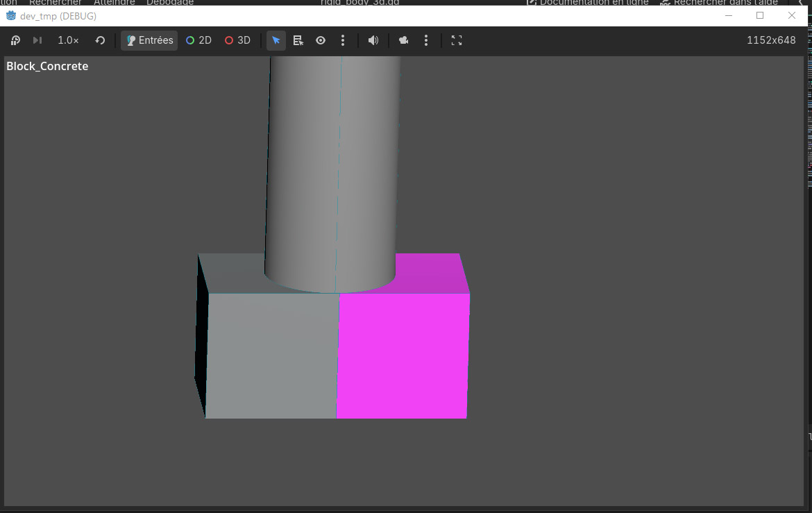The image size is (812, 513).
Task: Maximize the dev_tmp debug window
Action: click(x=760, y=15)
